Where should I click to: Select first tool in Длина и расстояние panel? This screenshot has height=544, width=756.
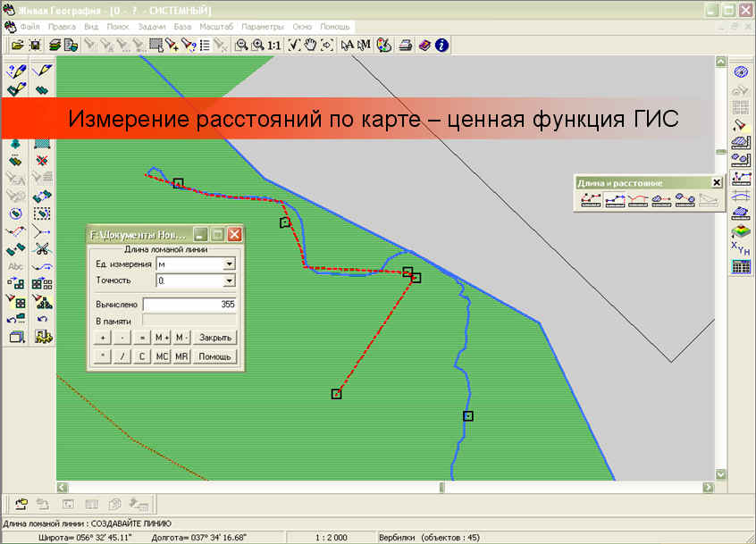(591, 201)
